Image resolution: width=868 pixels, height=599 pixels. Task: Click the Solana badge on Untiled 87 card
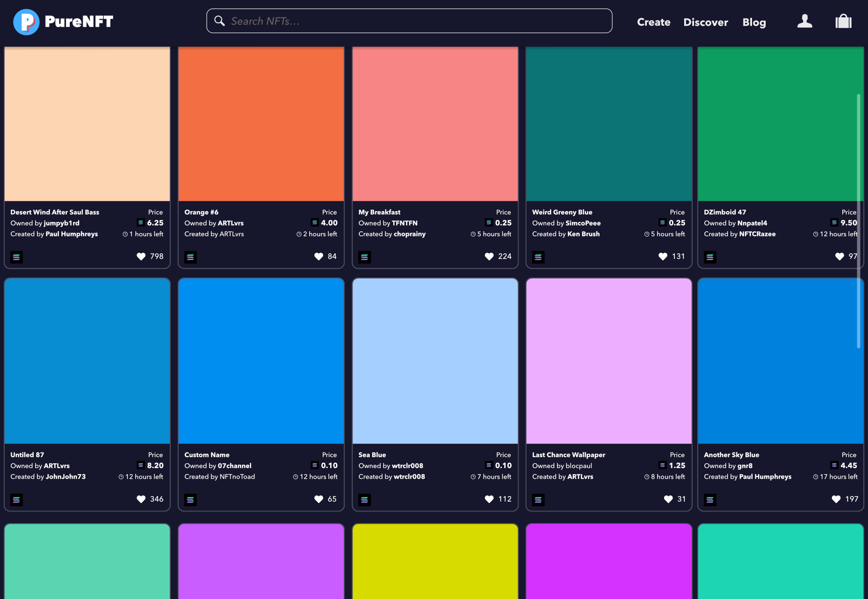16,500
